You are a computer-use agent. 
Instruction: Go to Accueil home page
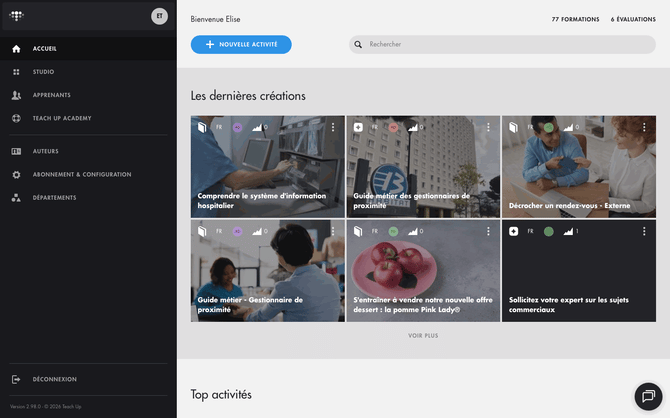(x=88, y=49)
